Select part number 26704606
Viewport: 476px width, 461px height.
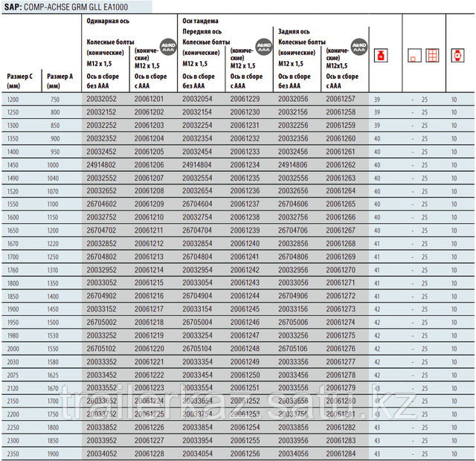coord(293,204)
